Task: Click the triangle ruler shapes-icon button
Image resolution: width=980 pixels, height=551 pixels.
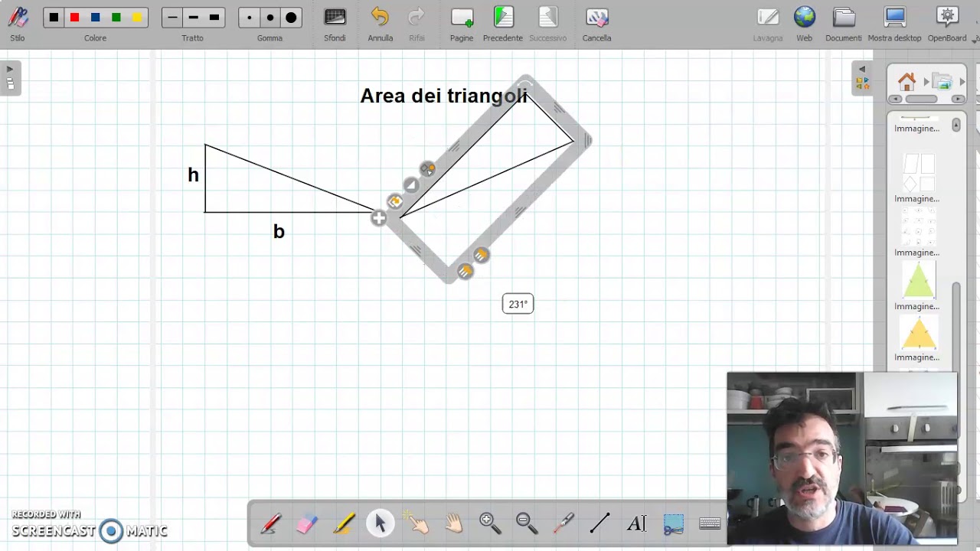Action: [427, 169]
